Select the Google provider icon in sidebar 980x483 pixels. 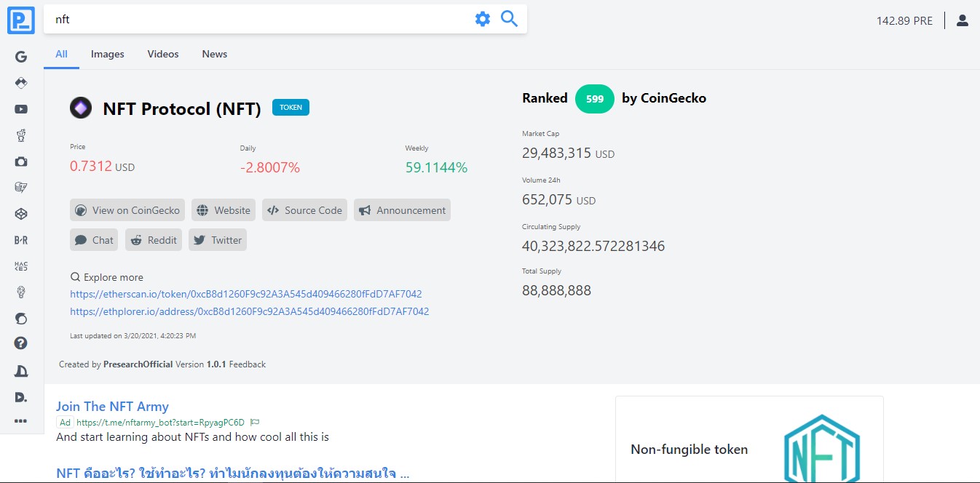[21, 57]
